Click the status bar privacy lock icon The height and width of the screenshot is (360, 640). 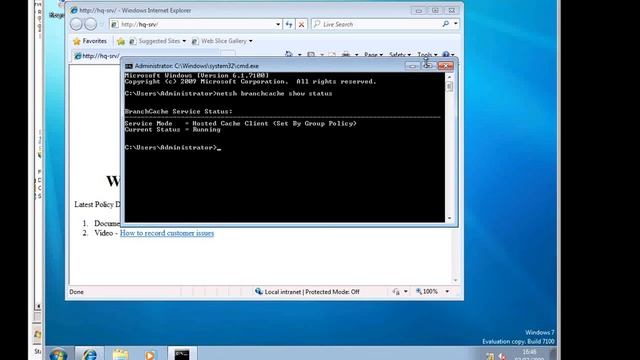(396, 291)
